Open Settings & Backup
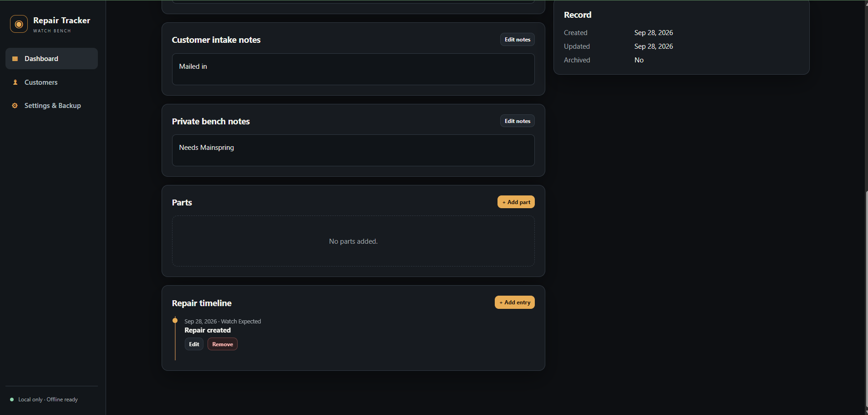Viewport: 868px width, 415px height. point(51,106)
